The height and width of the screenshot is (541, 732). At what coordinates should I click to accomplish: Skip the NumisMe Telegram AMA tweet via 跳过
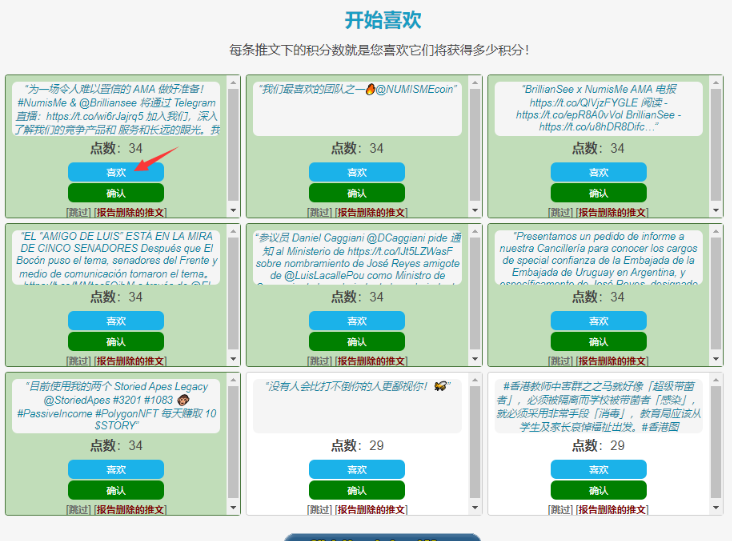(79, 212)
